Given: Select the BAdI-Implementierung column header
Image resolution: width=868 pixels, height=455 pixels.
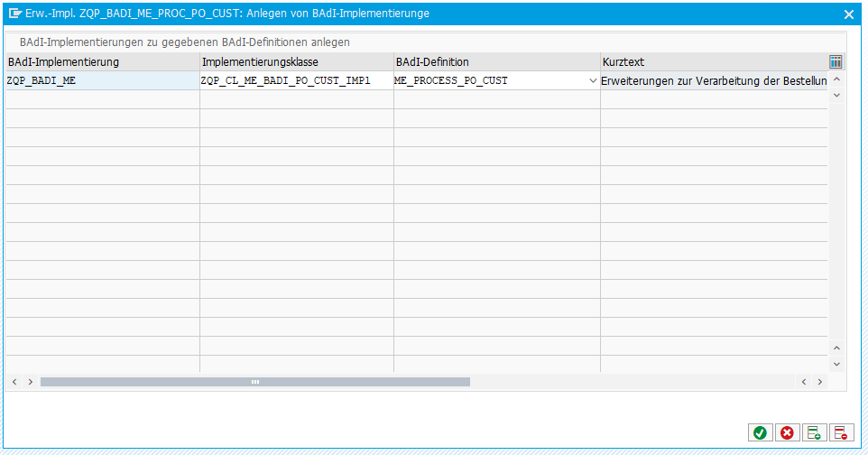Looking at the screenshot, I should click(x=102, y=61).
